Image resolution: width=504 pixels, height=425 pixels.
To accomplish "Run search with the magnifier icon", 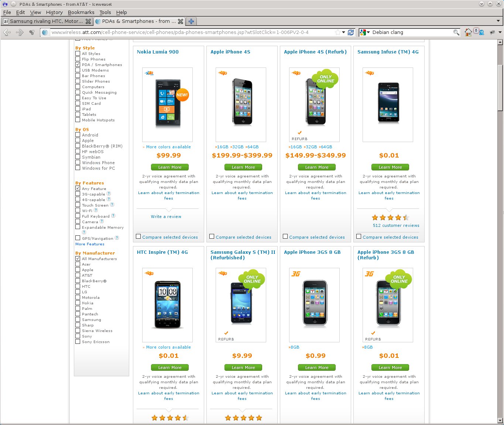I will pyautogui.click(x=456, y=32).
